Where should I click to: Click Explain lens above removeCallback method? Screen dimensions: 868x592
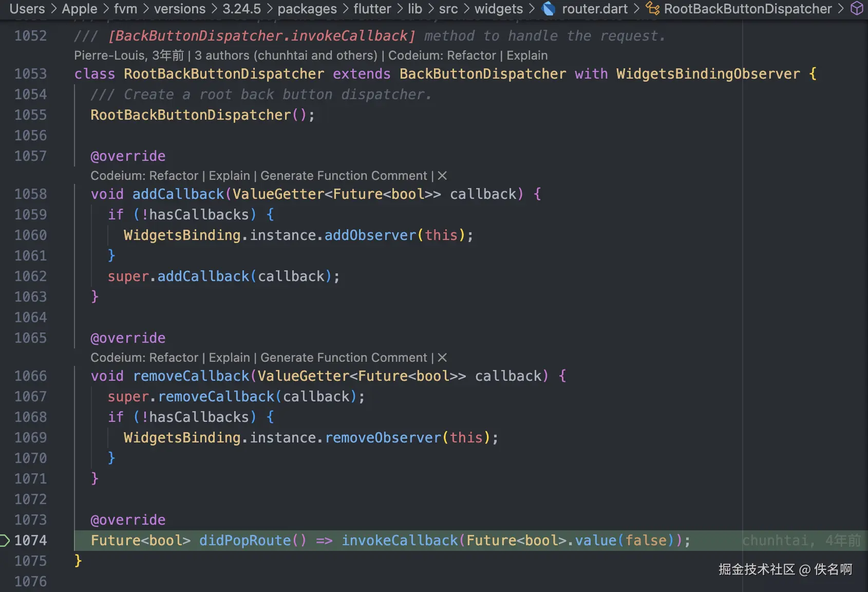coord(229,358)
